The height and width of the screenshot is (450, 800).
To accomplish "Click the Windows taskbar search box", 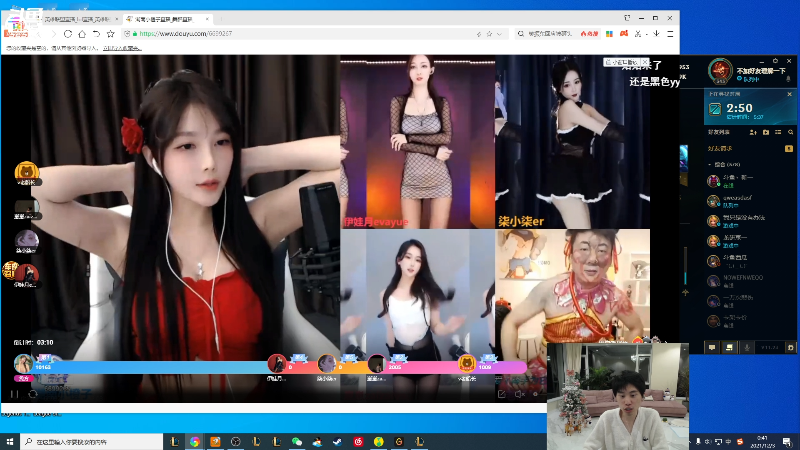I will coord(92,442).
